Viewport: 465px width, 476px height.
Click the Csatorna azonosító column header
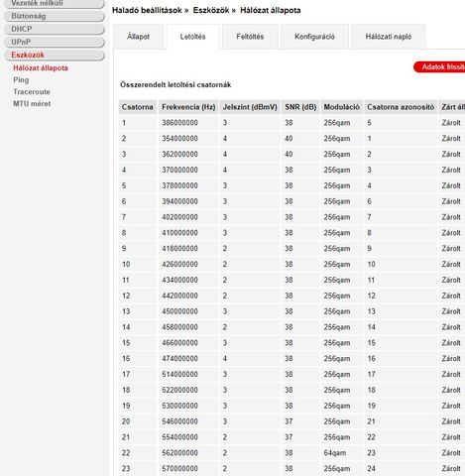pos(401,107)
